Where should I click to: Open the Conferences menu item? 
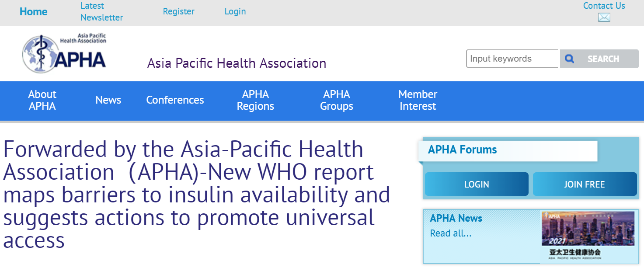click(x=175, y=100)
